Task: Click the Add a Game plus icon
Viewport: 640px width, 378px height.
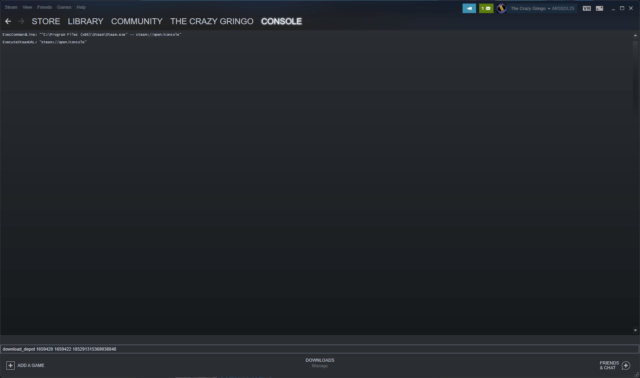Action: (10, 365)
